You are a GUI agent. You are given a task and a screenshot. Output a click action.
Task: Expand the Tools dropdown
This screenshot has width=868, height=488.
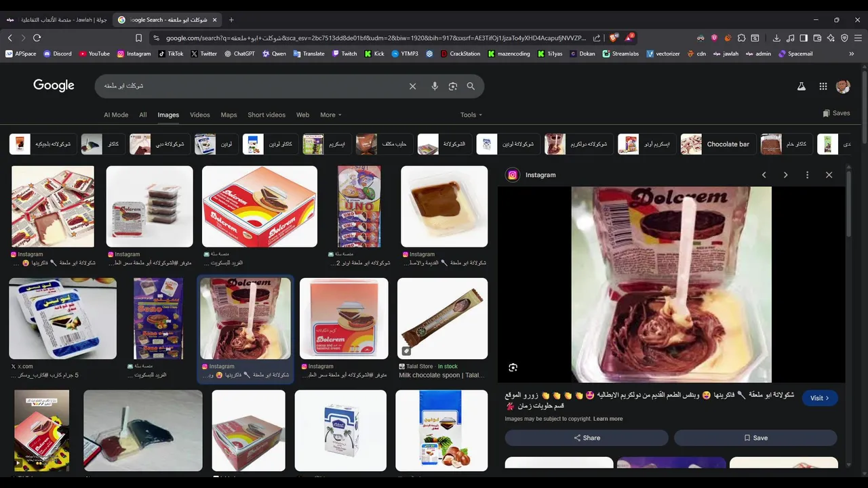tap(471, 115)
